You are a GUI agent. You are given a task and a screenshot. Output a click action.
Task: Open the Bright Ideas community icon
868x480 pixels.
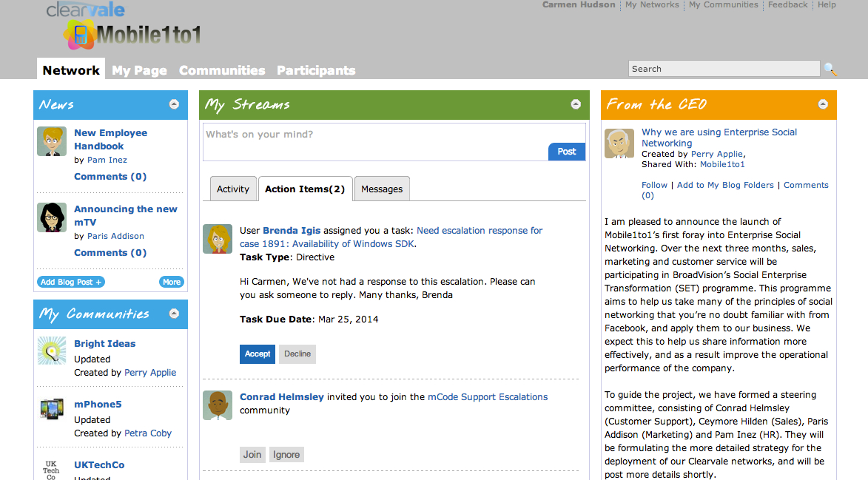(52, 351)
